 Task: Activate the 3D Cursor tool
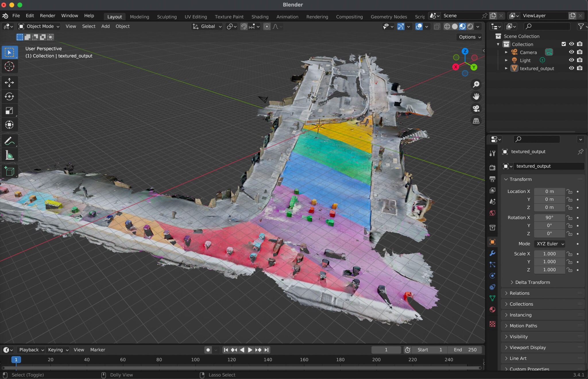[9, 67]
